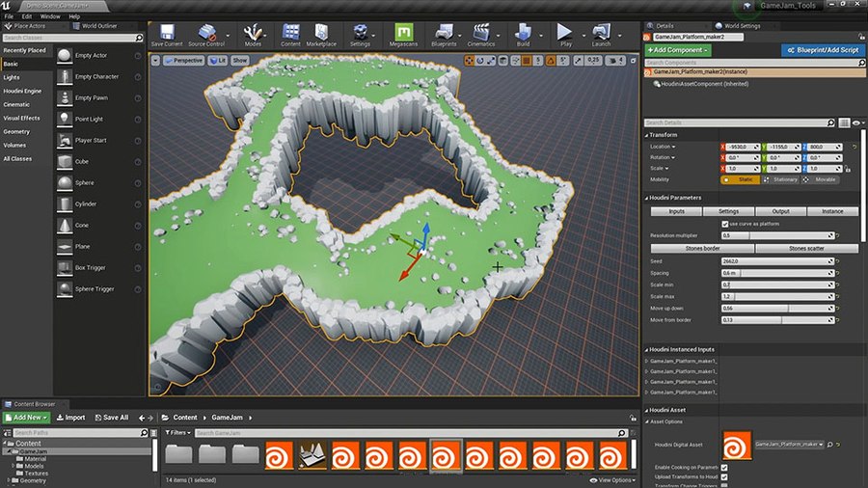This screenshot has height=488, width=868.
Task: Click Blueprint/Add Script button
Action: click(823, 50)
